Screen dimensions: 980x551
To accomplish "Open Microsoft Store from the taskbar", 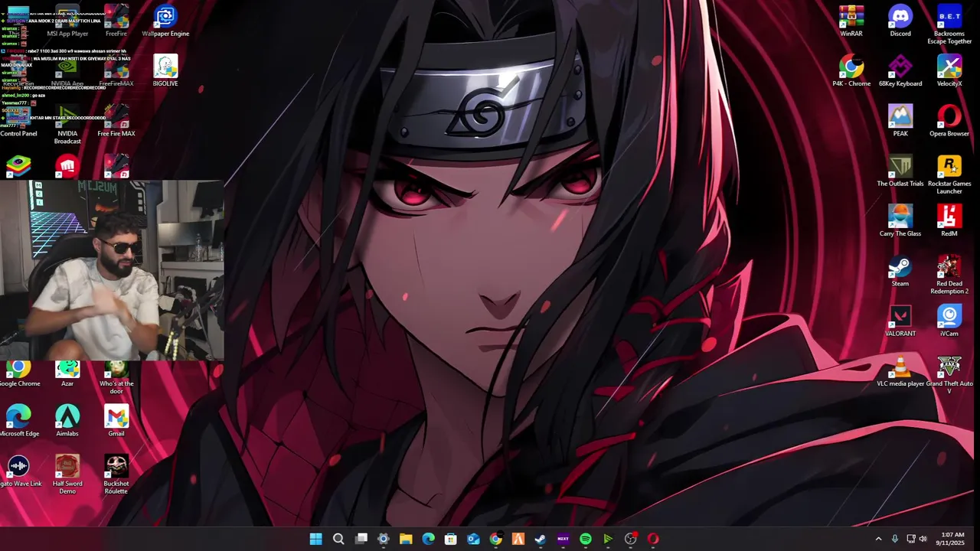I will (451, 539).
